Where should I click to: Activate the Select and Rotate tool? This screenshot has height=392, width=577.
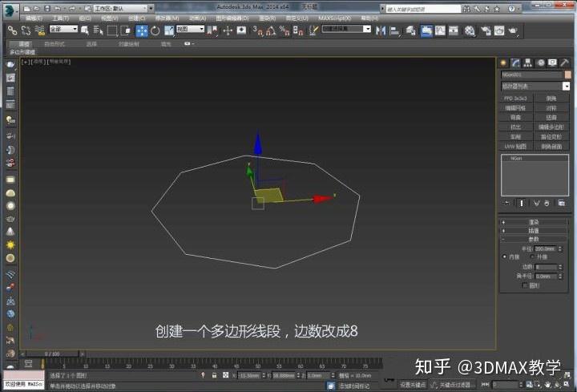(x=155, y=30)
